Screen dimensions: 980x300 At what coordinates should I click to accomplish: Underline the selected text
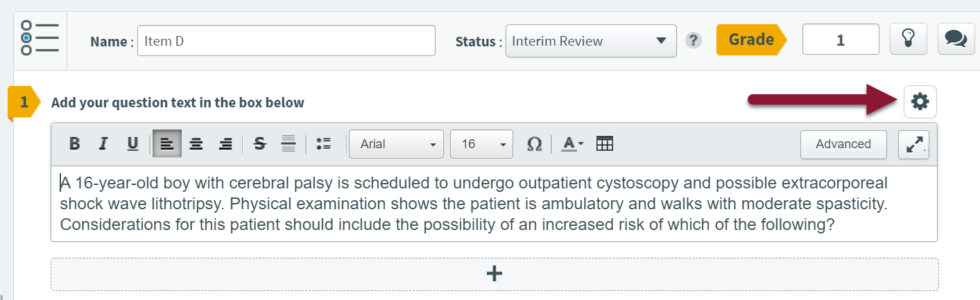click(132, 144)
